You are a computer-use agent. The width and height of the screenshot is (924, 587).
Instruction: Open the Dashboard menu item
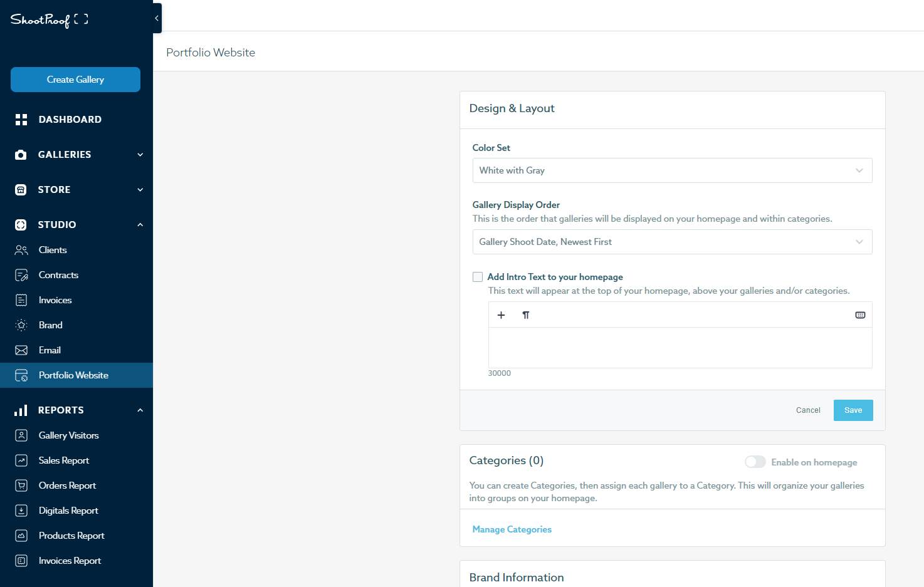70,119
